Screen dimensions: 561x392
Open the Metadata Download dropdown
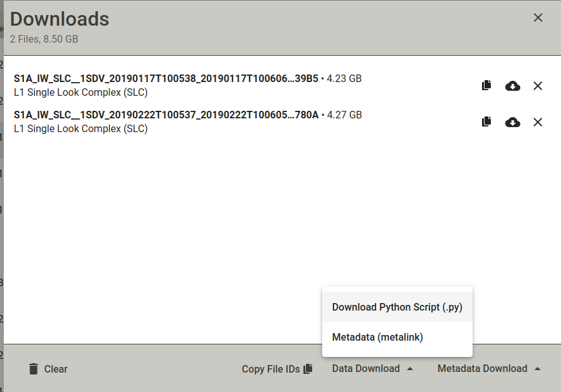coord(489,369)
